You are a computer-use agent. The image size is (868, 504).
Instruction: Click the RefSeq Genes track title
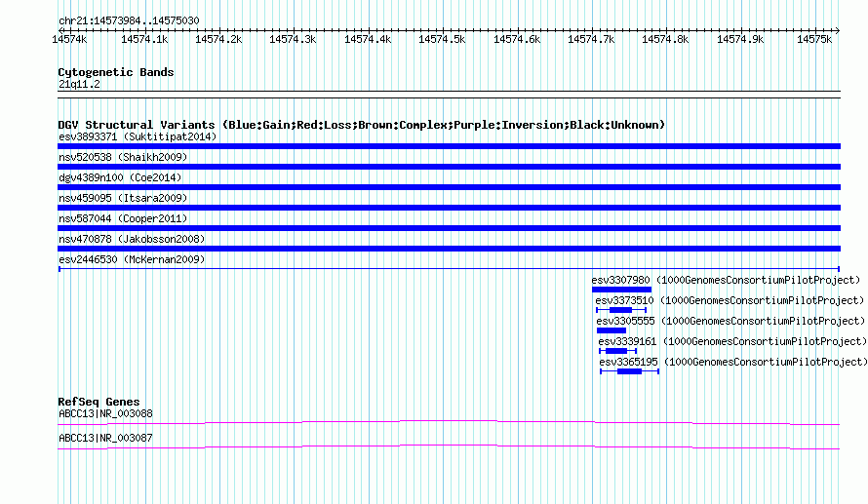click(99, 402)
